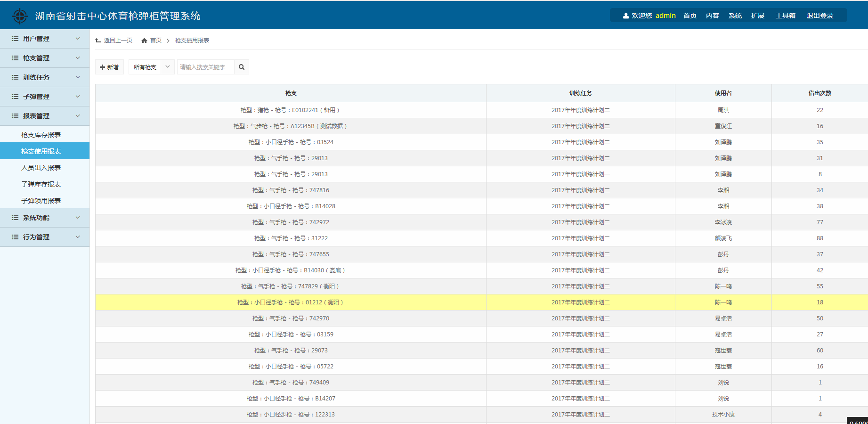Select 人员出入报表 menu item
This screenshot has width=868, height=424.
click(41, 168)
